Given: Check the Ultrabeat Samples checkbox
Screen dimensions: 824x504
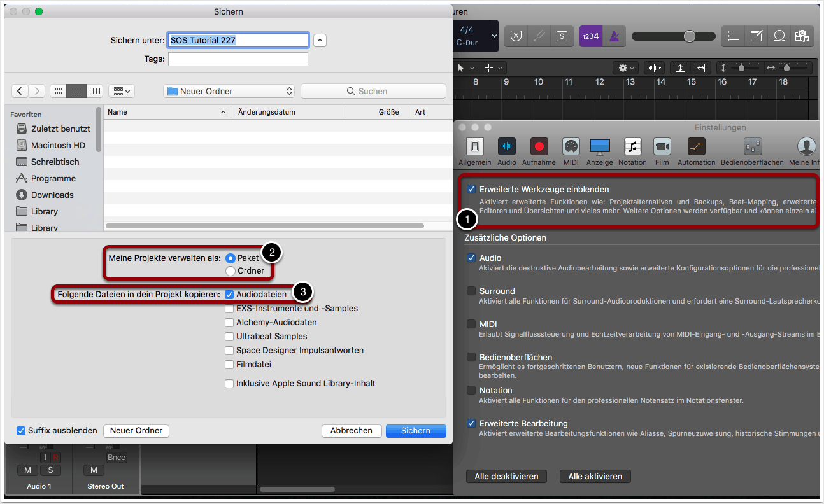Looking at the screenshot, I should pos(229,337).
